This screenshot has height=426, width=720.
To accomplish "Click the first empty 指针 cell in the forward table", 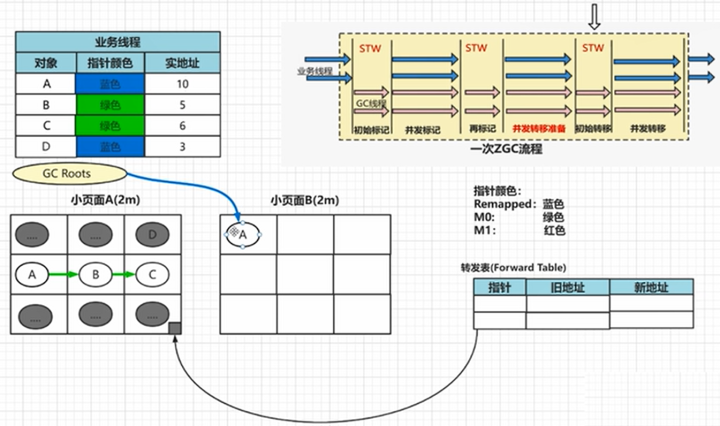I will click(500, 303).
